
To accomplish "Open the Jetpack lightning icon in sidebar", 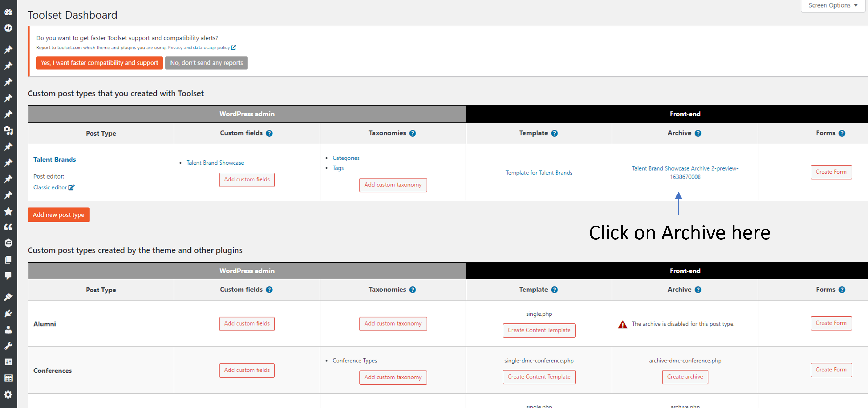I will point(8,28).
